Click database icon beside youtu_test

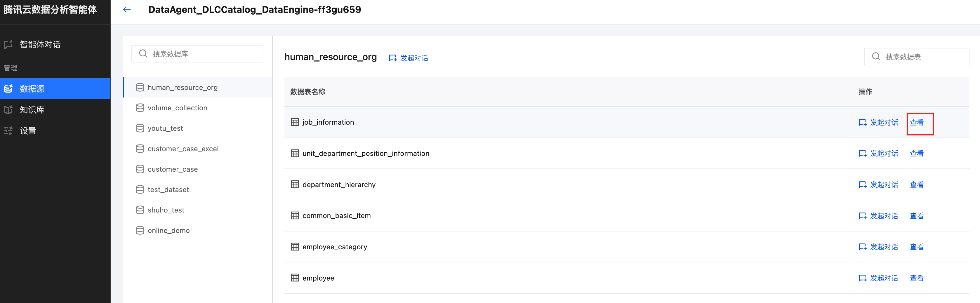click(140, 128)
